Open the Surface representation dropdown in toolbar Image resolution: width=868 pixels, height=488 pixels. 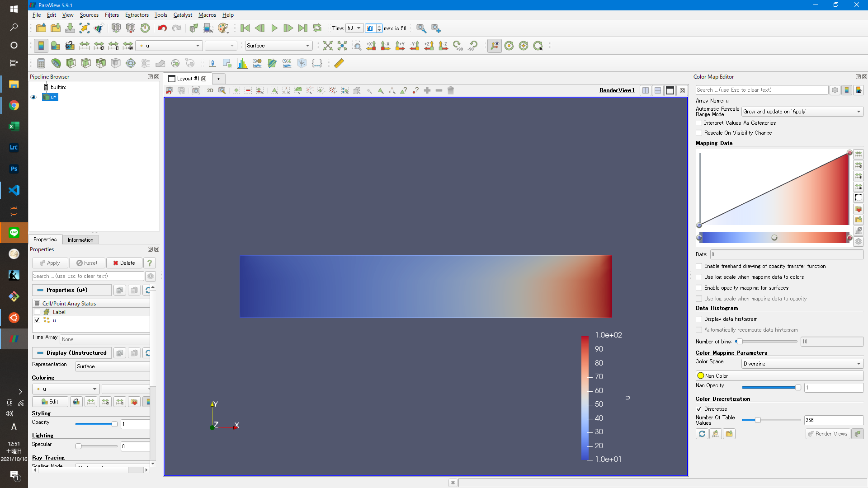(278, 46)
